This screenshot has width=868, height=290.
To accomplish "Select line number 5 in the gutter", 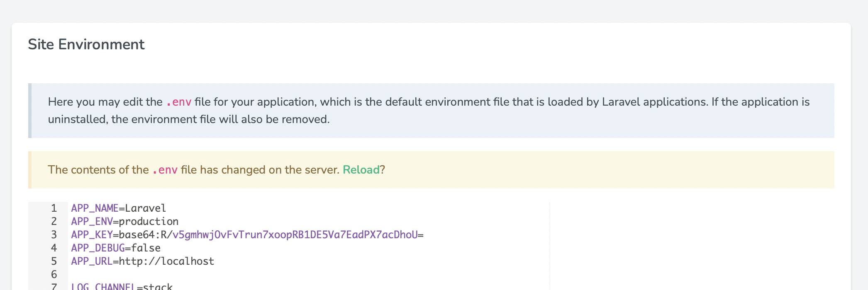I will click(x=54, y=261).
